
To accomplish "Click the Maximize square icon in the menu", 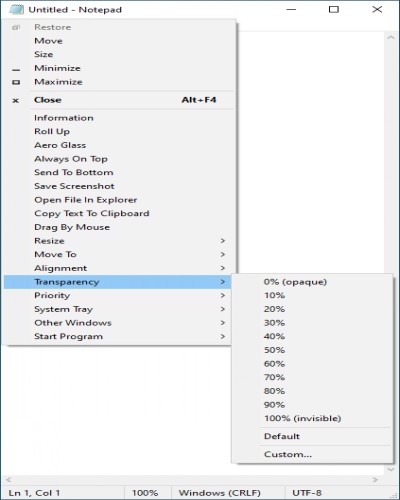I will [x=16, y=82].
